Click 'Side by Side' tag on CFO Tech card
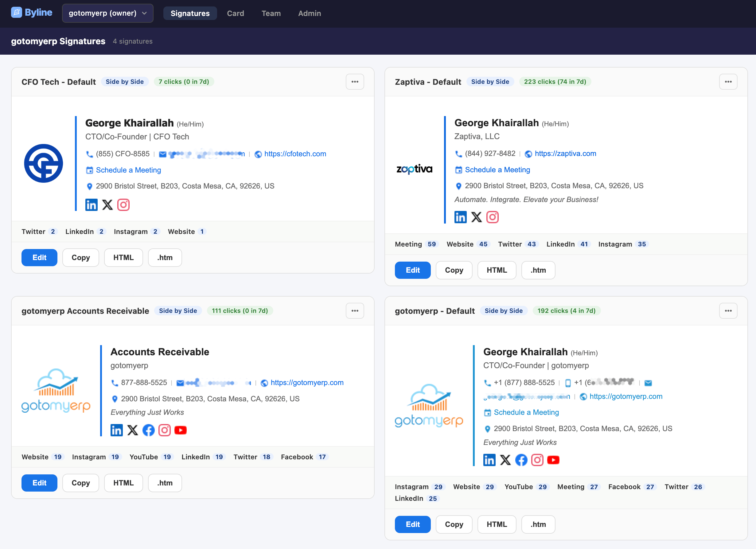 (125, 82)
